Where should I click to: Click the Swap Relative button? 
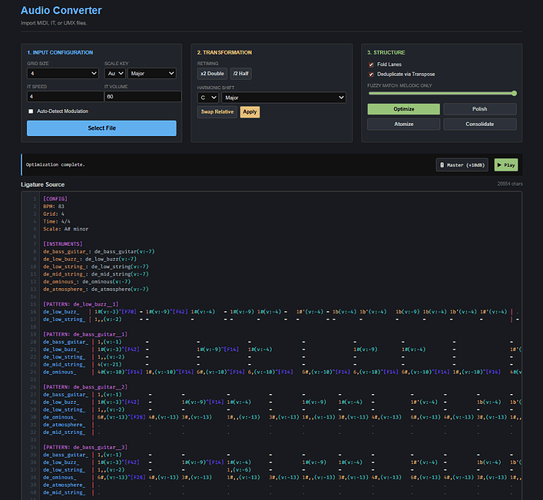pos(217,112)
